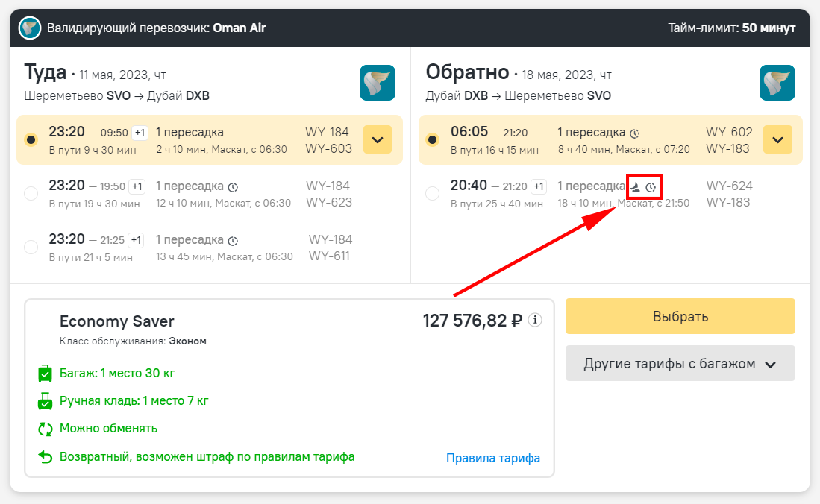This screenshot has width=820, height=504.
Task: Expand details of WY-184 WY-603 flight
Action: coord(377,139)
